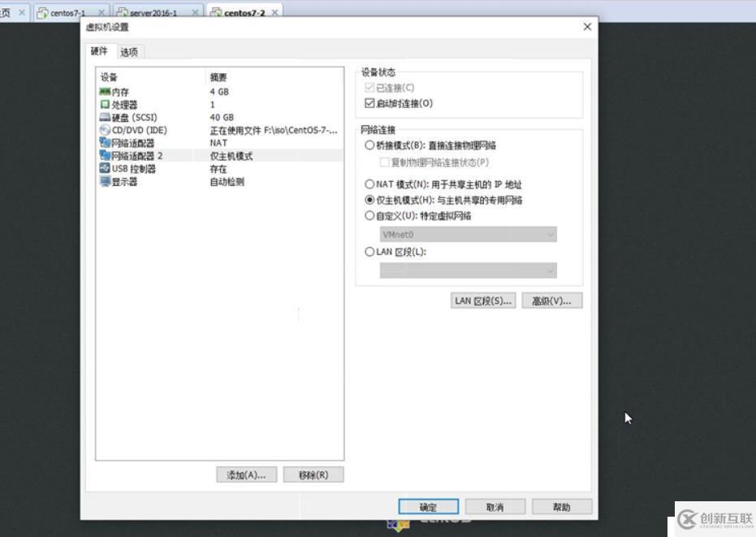This screenshot has height=537, width=756.
Task: Click the 仅主机模式 summary cell
Action: pyautogui.click(x=231, y=156)
